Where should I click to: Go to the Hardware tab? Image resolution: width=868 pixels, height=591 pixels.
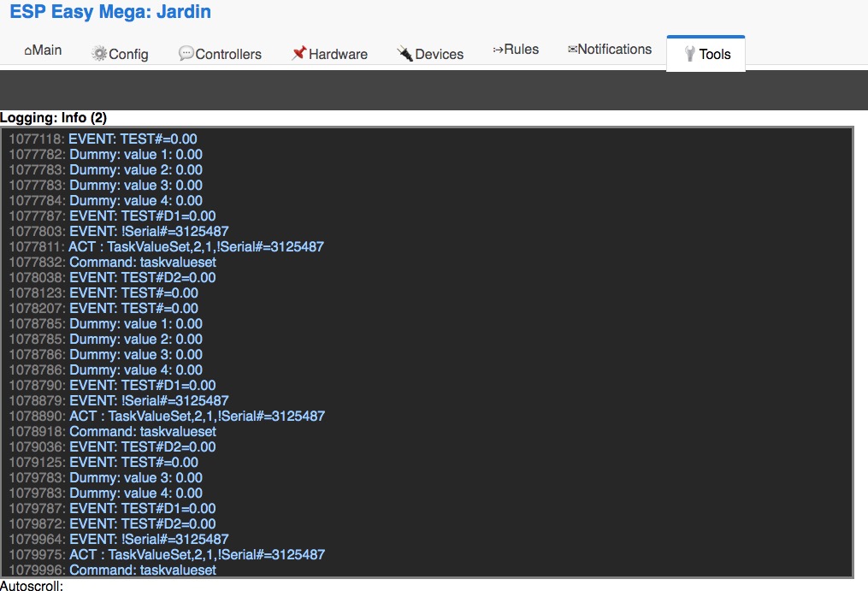click(x=330, y=54)
